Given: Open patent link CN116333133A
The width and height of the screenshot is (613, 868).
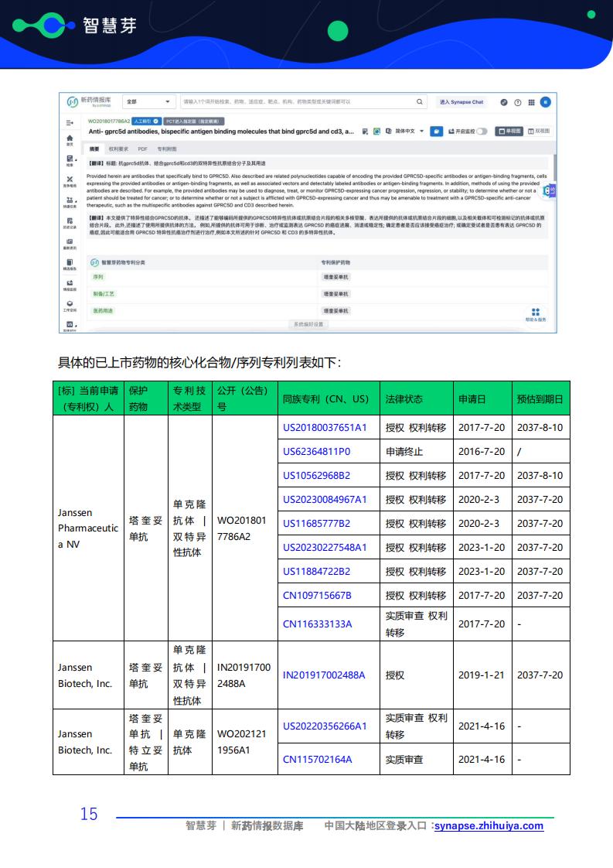Looking at the screenshot, I should click(318, 624).
